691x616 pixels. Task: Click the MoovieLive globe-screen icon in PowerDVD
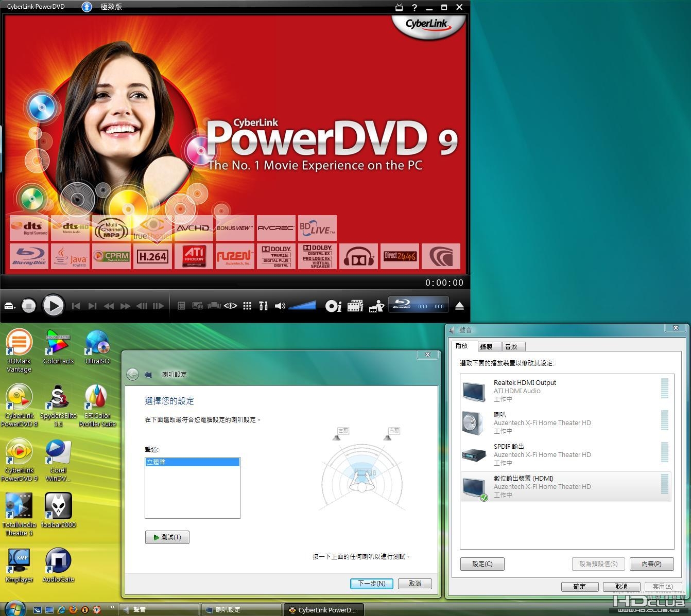(198, 306)
